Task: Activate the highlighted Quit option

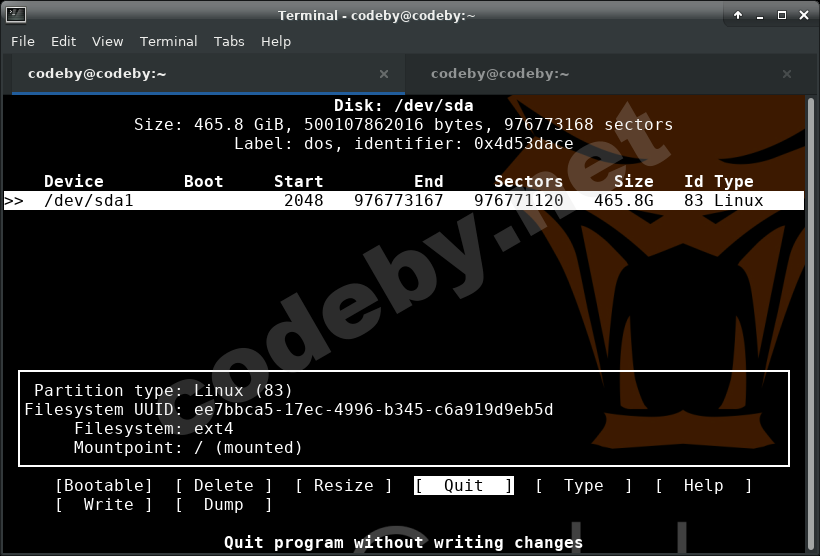Action: click(464, 485)
